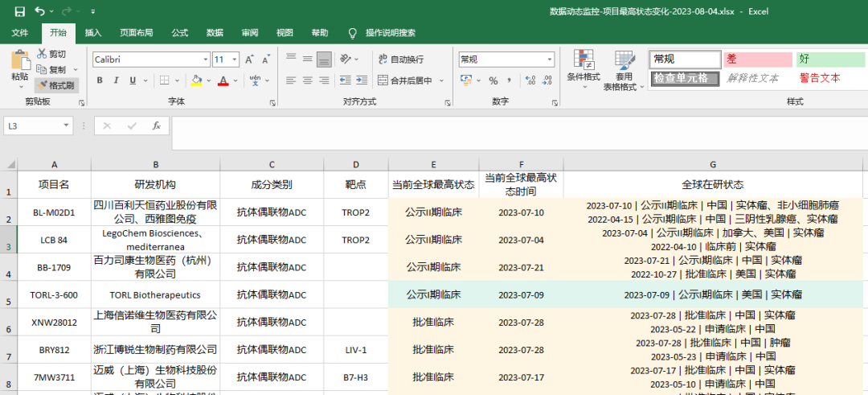The image size is (868, 395).
Task: Open the Calibri font name dropdown
Action: [x=206, y=60]
